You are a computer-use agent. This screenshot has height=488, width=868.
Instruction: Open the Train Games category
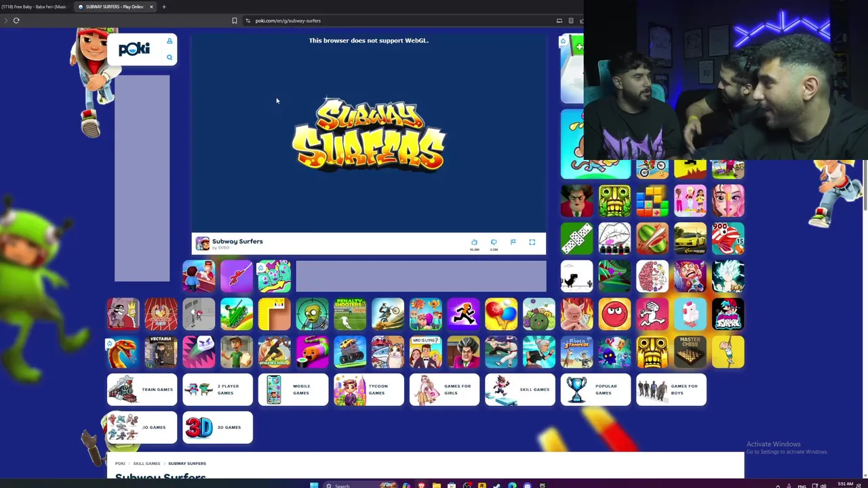142,390
